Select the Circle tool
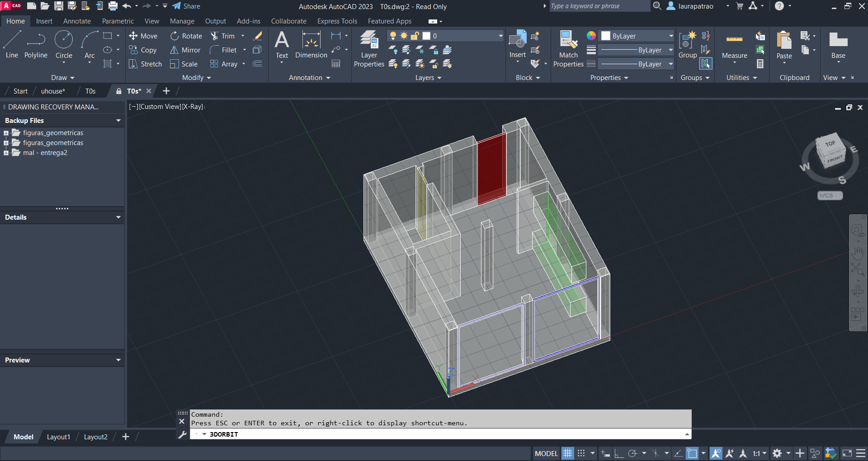Viewport: 868px width, 461px height. coord(64,45)
